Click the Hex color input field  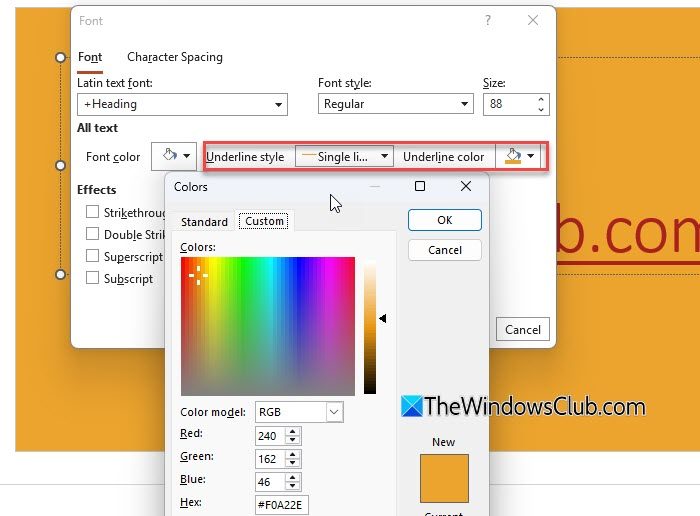[x=281, y=505]
